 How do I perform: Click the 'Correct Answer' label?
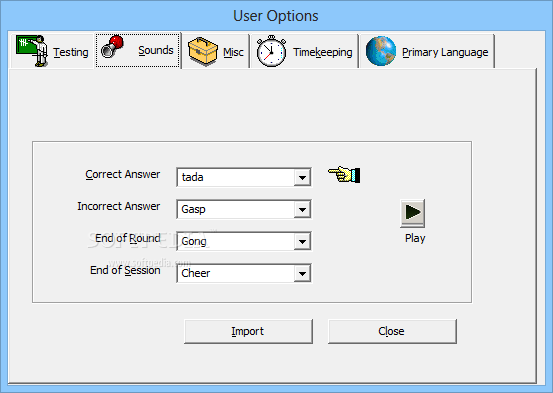click(122, 174)
